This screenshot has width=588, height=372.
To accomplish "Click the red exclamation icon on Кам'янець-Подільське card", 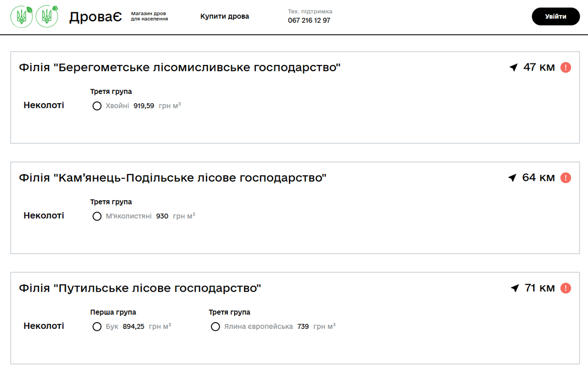I will pyautogui.click(x=565, y=177).
